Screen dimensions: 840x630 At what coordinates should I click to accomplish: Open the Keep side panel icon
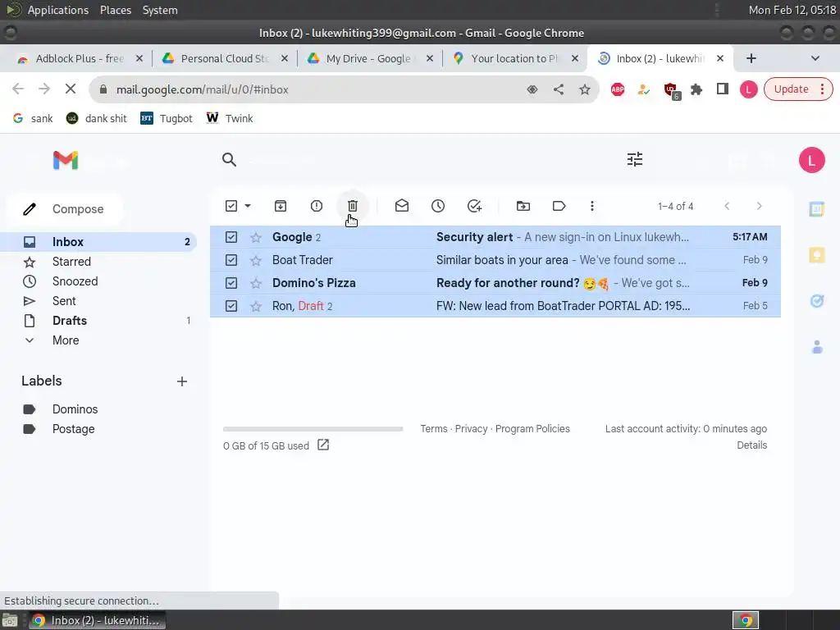(x=816, y=255)
